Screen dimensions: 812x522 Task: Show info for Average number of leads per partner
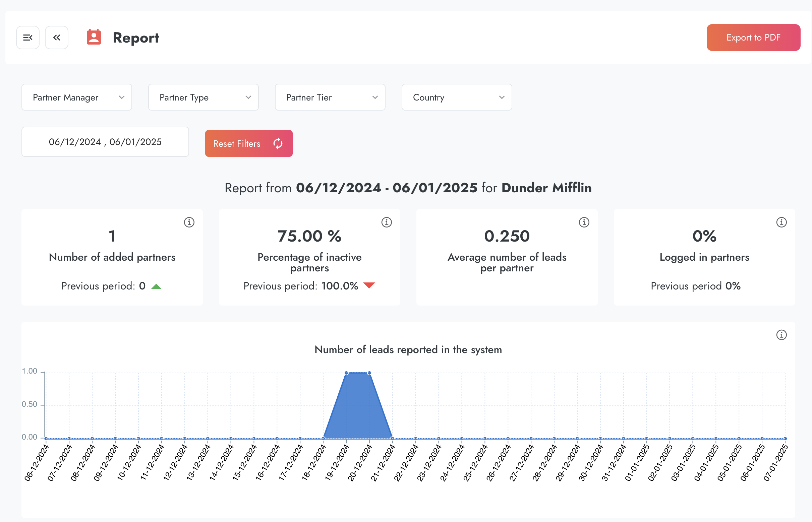tap(584, 222)
